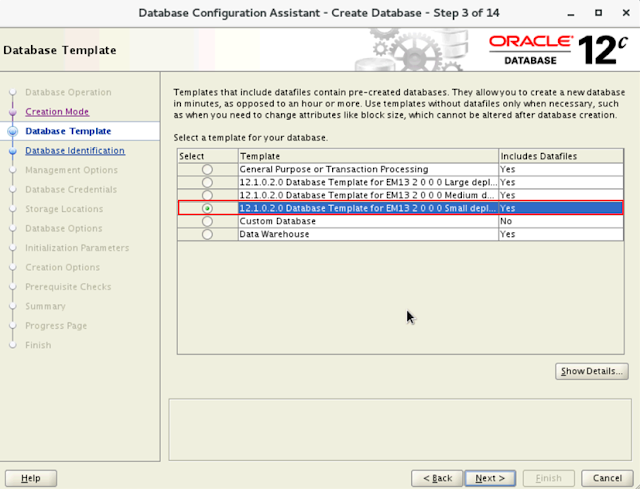
Task: Go back with the Back button
Action: pos(437,478)
